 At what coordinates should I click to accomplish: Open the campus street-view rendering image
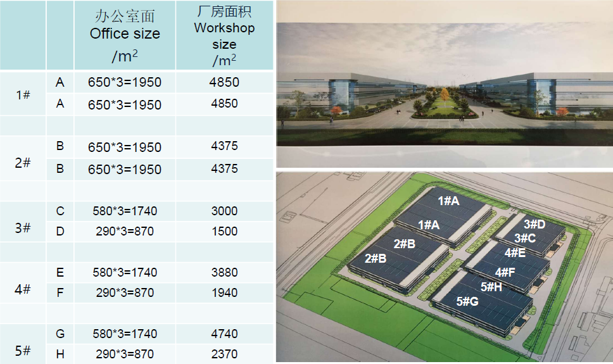click(445, 84)
